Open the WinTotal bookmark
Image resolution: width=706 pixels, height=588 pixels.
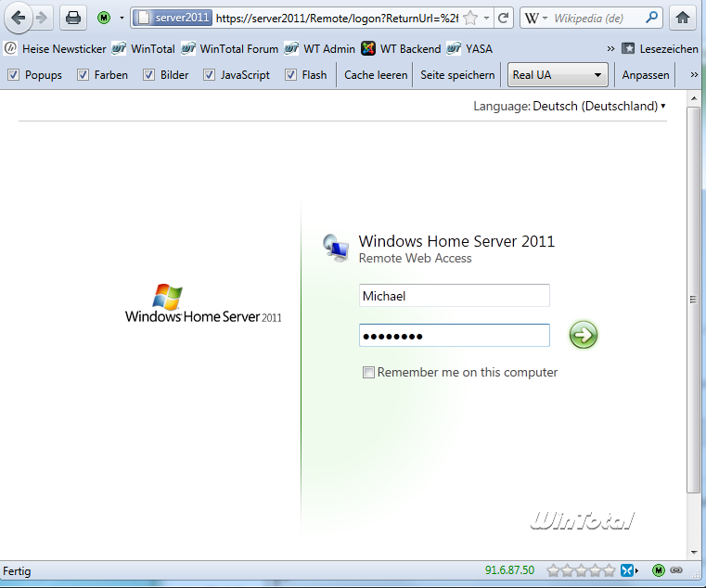point(144,48)
